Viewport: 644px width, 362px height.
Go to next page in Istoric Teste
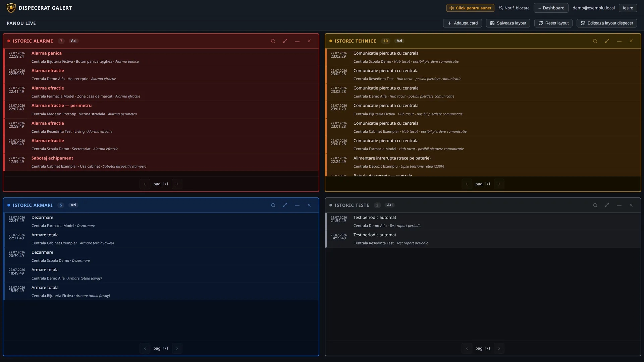tap(499, 348)
